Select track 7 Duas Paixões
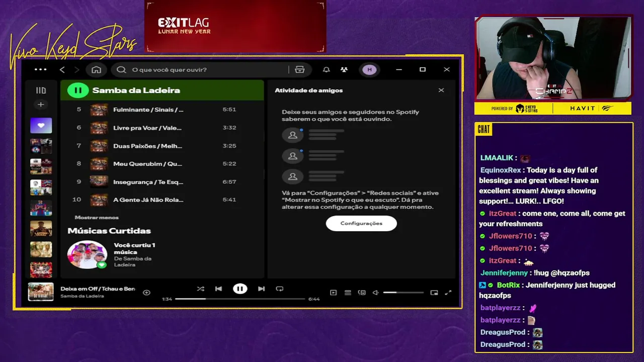 pyautogui.click(x=162, y=146)
